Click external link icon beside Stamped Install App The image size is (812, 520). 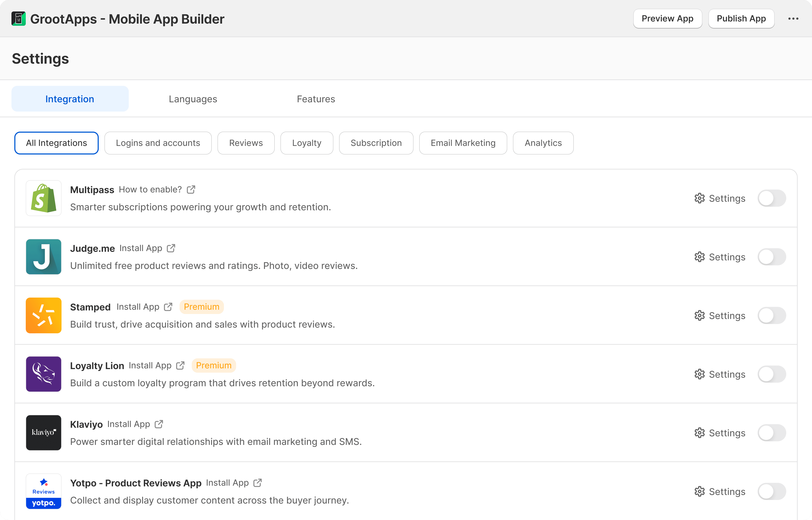[168, 307]
